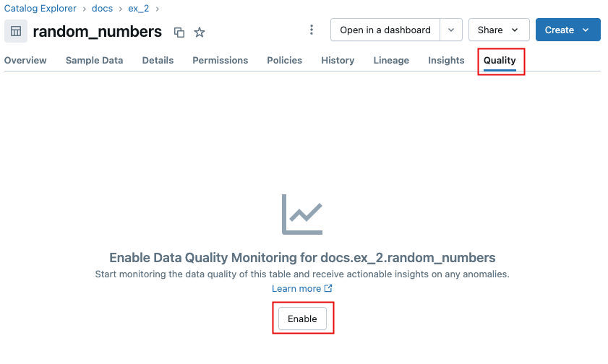Open the History tab
The height and width of the screenshot is (364, 608).
point(338,61)
